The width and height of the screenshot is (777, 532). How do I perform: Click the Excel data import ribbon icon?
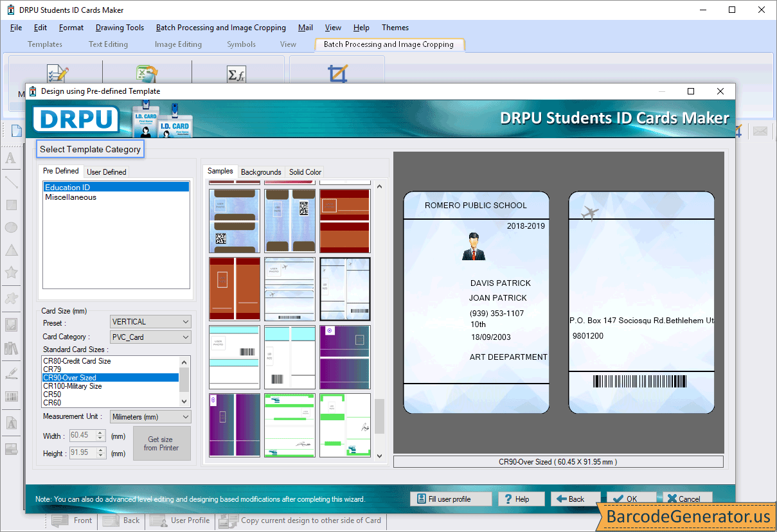coord(147,73)
